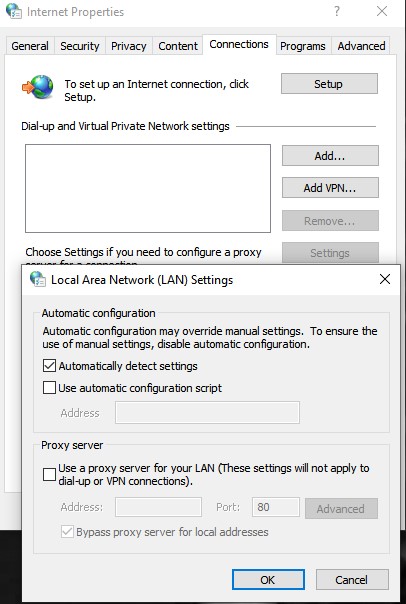
Task: Cancel the LAN Settings dialog
Action: click(352, 579)
